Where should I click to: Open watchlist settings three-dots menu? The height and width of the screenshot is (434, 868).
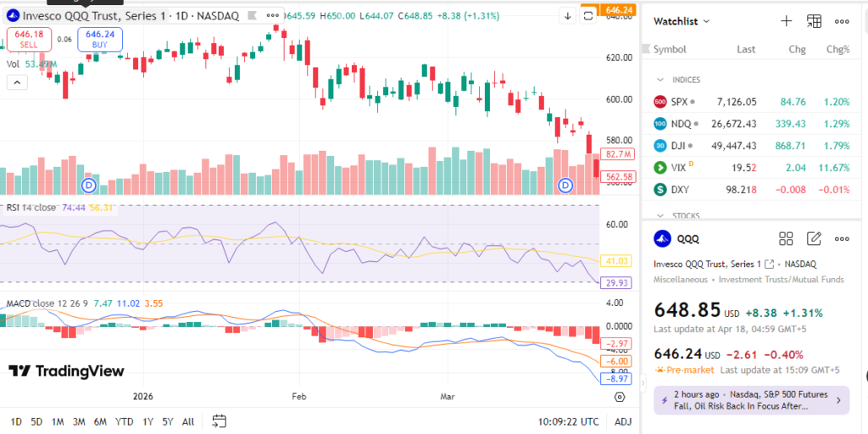click(842, 21)
